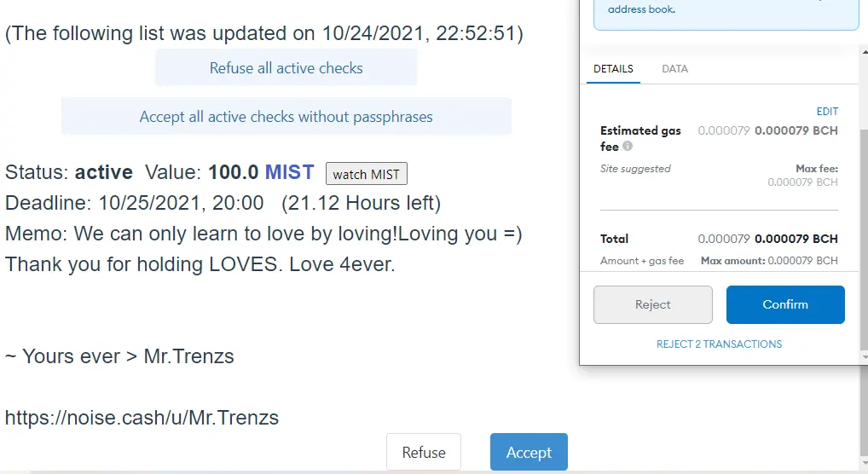Select the noise.cash/u/Mr.Trenzs URL text
This screenshot has height=474, width=868.
pos(142,417)
